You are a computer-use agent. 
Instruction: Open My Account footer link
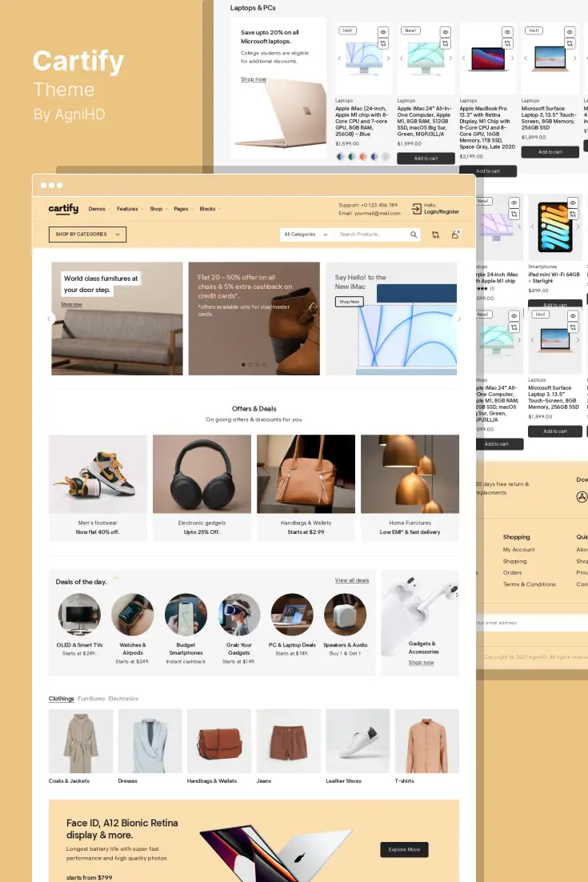pyautogui.click(x=519, y=550)
